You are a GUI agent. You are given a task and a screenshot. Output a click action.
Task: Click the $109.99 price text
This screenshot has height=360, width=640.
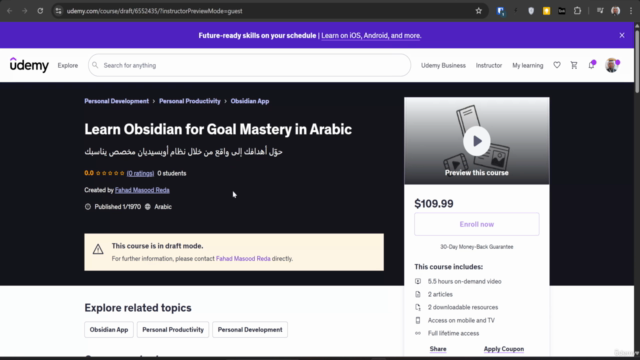click(433, 204)
